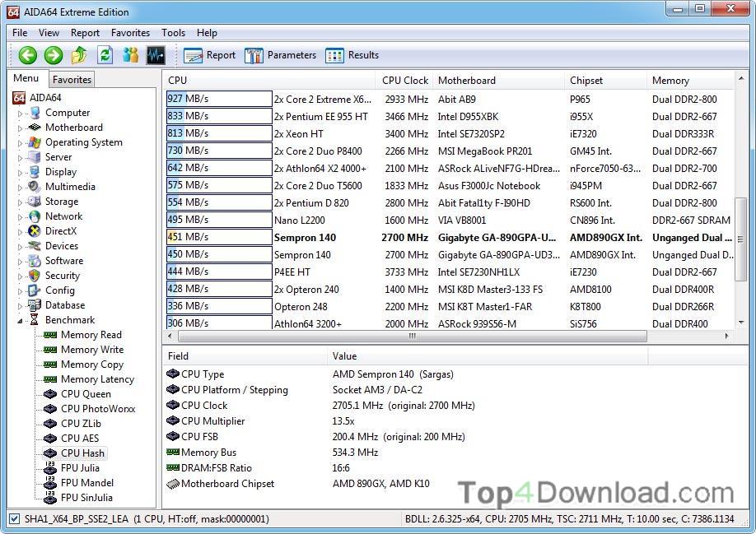This screenshot has height=534, width=756.
Task: Select the Database icon in tree
Action: (x=35, y=305)
